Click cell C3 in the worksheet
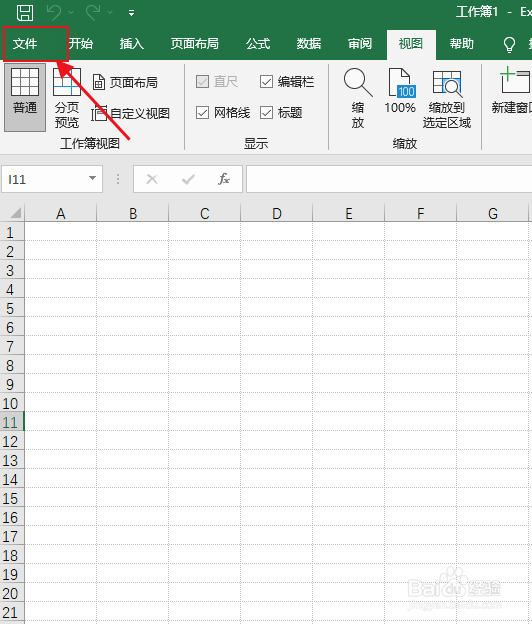 click(x=205, y=269)
